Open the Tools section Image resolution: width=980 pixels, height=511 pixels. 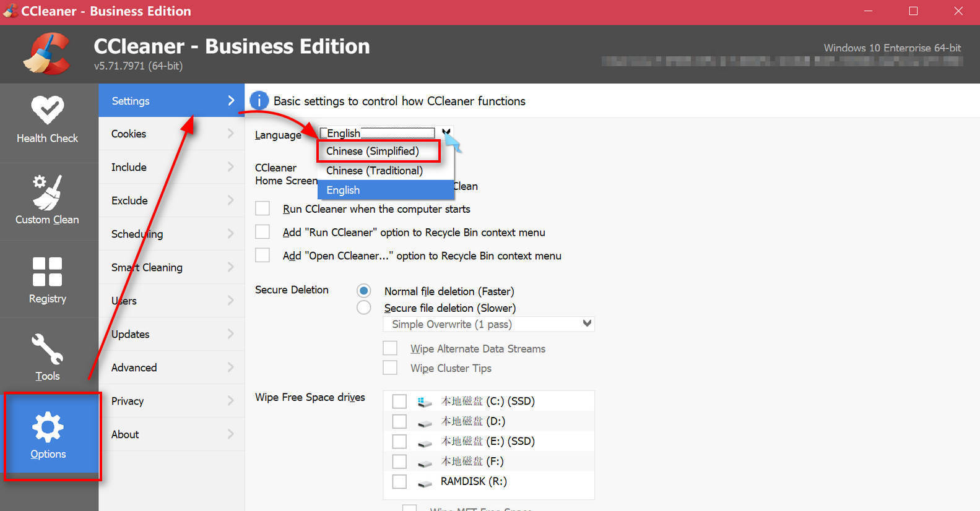point(48,357)
